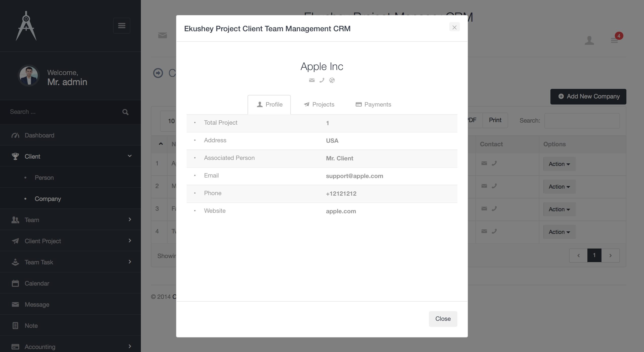Viewport: 644px width, 352px height.
Task: Select the Profile tab
Action: pyautogui.click(x=269, y=104)
